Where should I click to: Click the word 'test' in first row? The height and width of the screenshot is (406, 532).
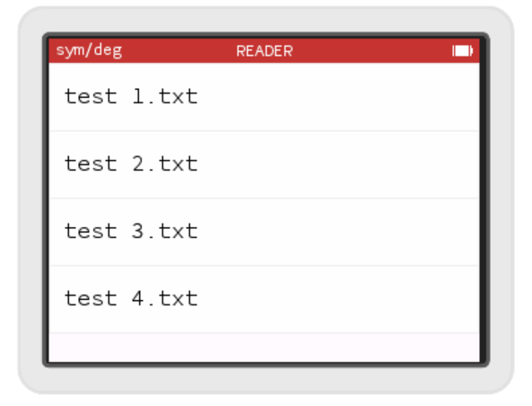point(91,96)
